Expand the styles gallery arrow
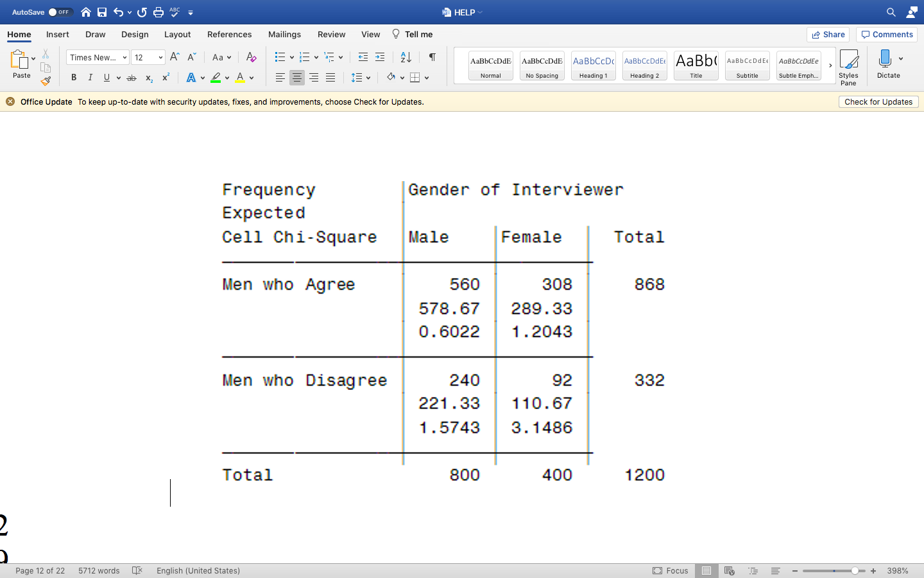The width and height of the screenshot is (924, 578). click(830, 66)
